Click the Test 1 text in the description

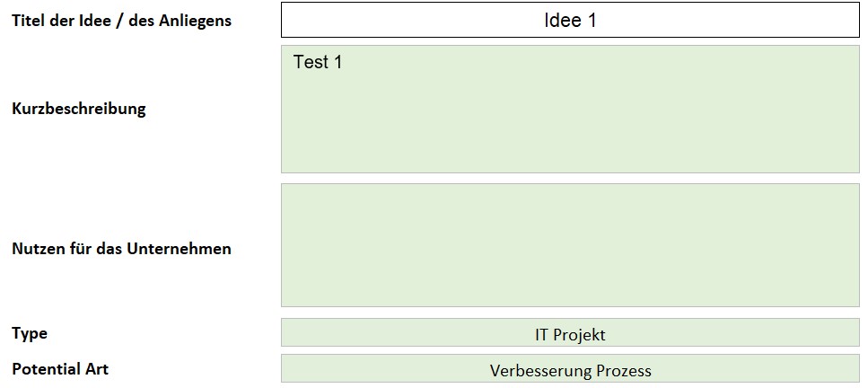(318, 62)
